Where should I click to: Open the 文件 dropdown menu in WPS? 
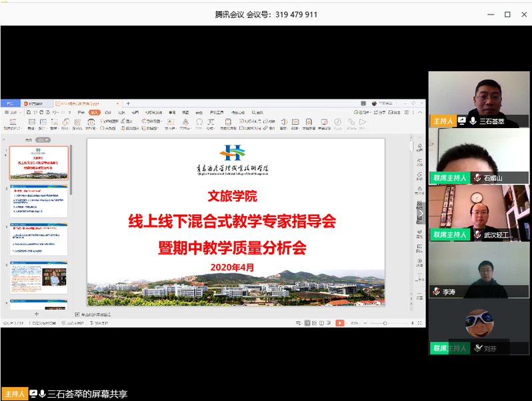13,112
